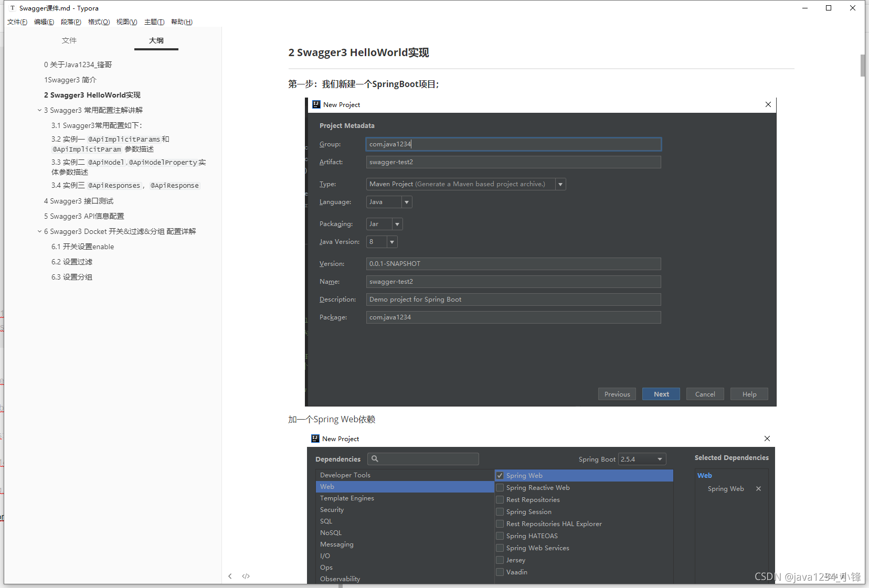Click the Typora app icon in title bar
The image size is (869, 588).
13,8
